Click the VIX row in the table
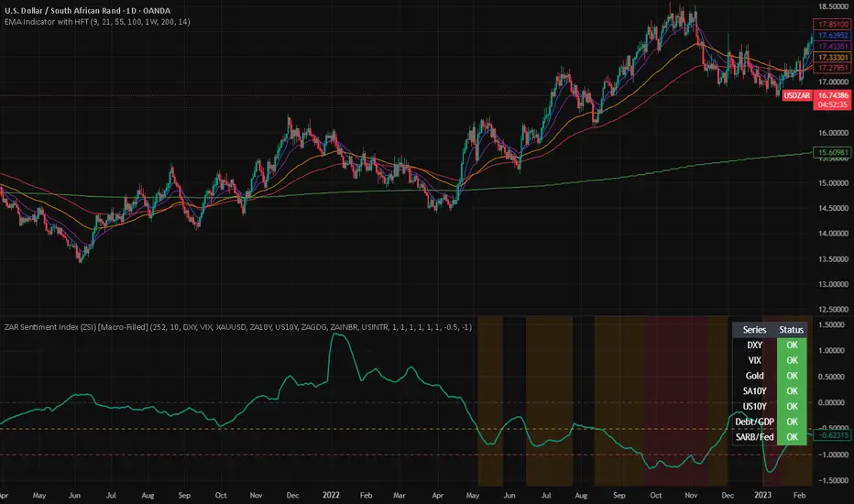 click(754, 360)
